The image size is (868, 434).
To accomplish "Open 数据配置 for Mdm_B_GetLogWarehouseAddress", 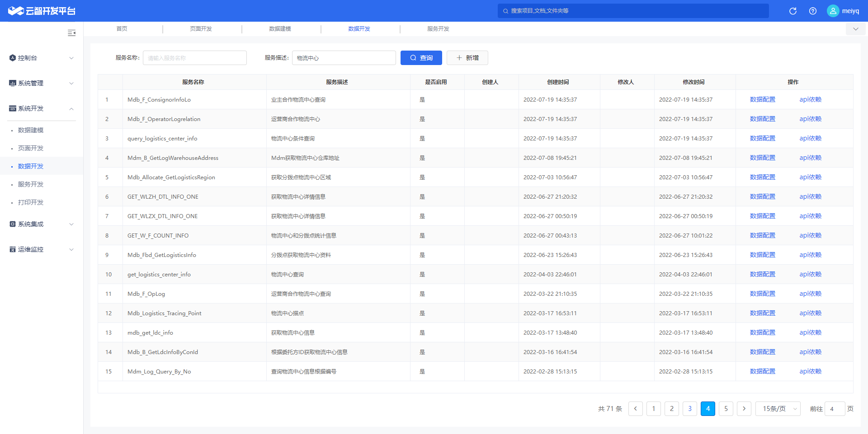I will (x=762, y=158).
